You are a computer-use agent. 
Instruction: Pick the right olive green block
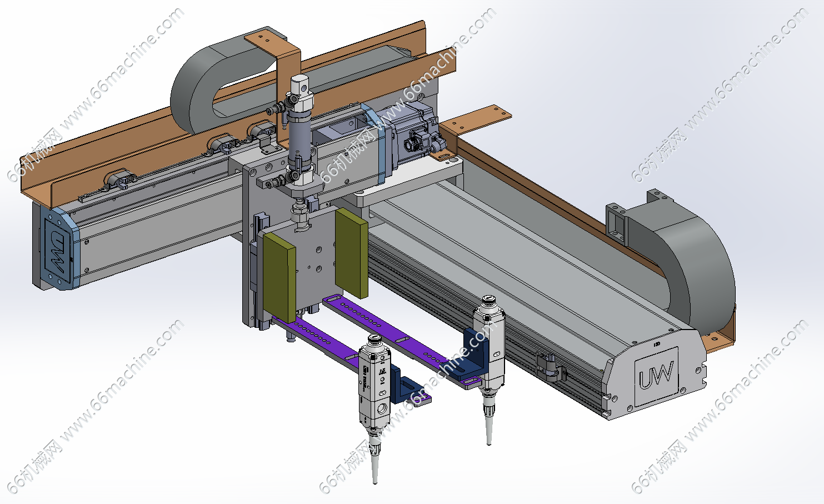pyautogui.click(x=351, y=253)
